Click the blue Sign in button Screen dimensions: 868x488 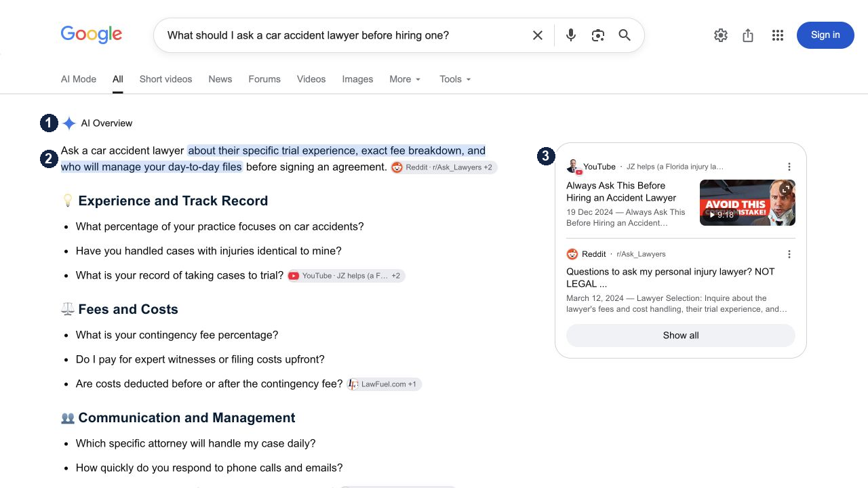(825, 35)
